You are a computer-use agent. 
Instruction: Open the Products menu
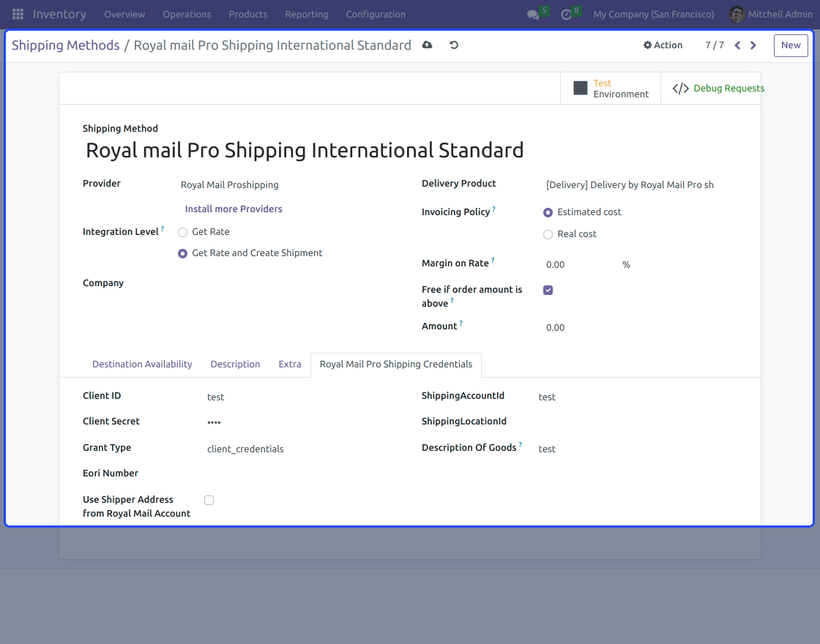248,15
